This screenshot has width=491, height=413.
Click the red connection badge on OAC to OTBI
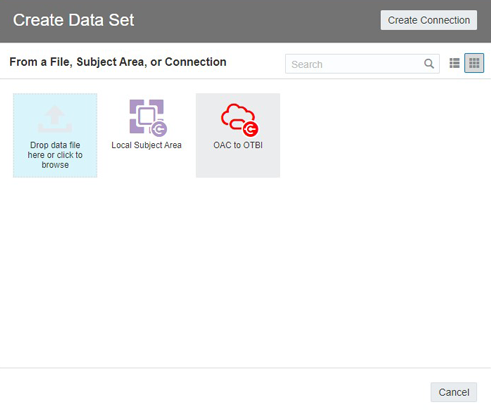(x=251, y=129)
